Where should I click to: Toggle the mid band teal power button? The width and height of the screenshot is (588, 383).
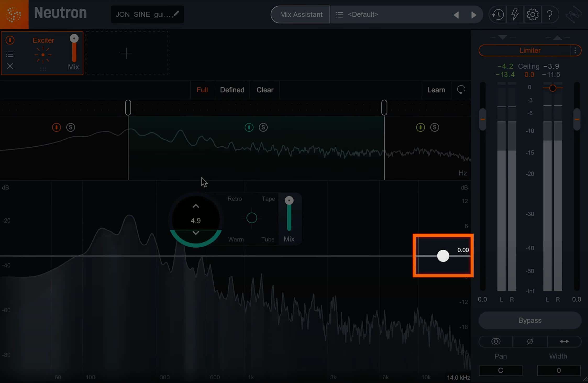click(249, 127)
